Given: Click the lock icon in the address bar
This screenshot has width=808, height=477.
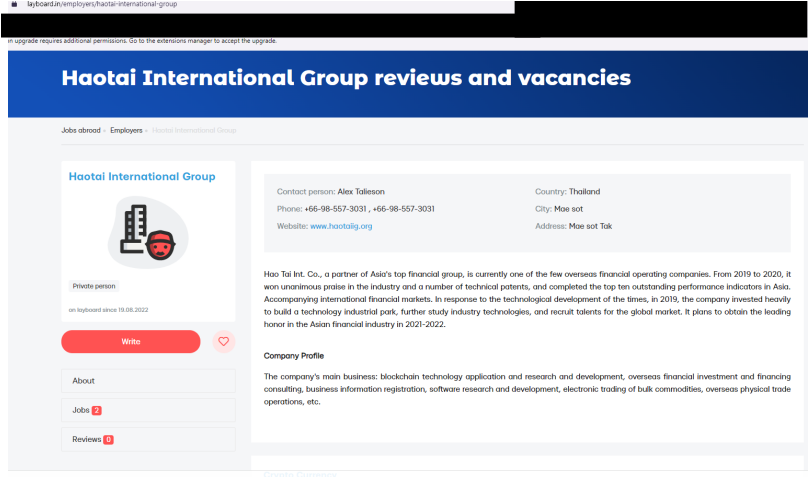Looking at the screenshot, I should pos(13,5).
